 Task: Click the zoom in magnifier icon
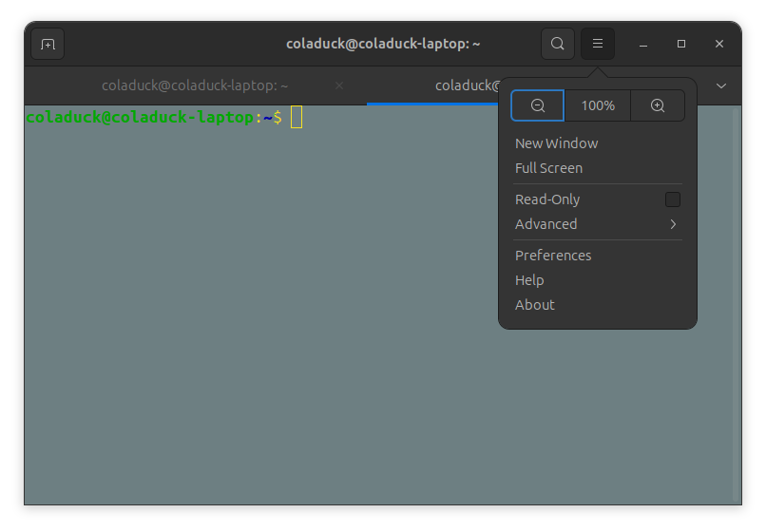tap(658, 105)
